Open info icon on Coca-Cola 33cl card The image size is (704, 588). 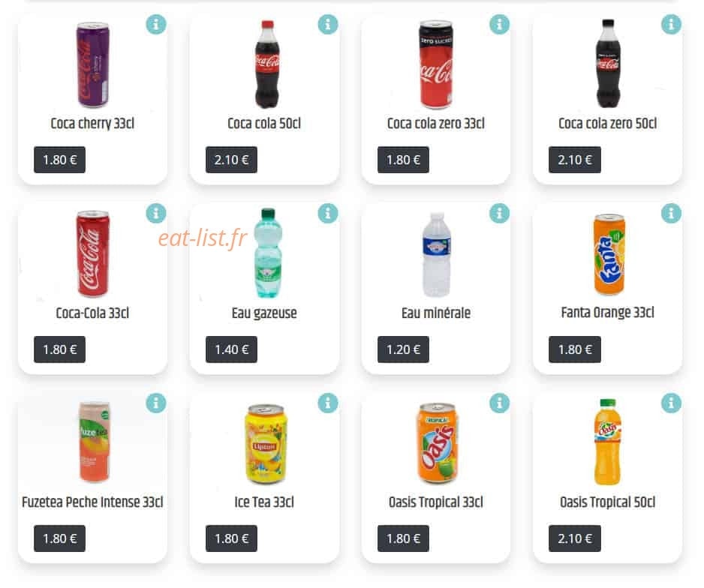pos(156,214)
